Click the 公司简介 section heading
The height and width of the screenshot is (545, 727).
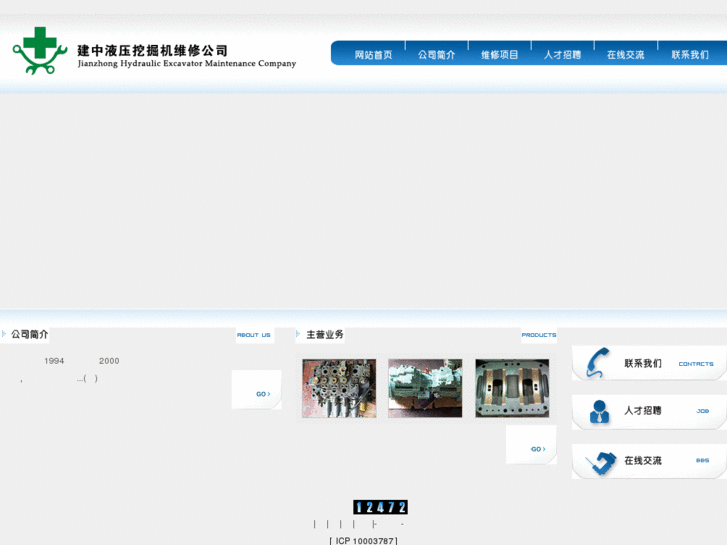(x=30, y=334)
